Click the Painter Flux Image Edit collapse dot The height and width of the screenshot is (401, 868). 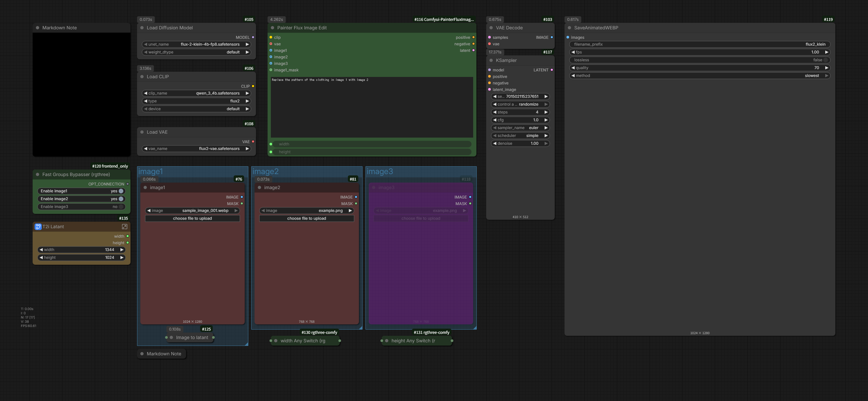[x=272, y=28]
